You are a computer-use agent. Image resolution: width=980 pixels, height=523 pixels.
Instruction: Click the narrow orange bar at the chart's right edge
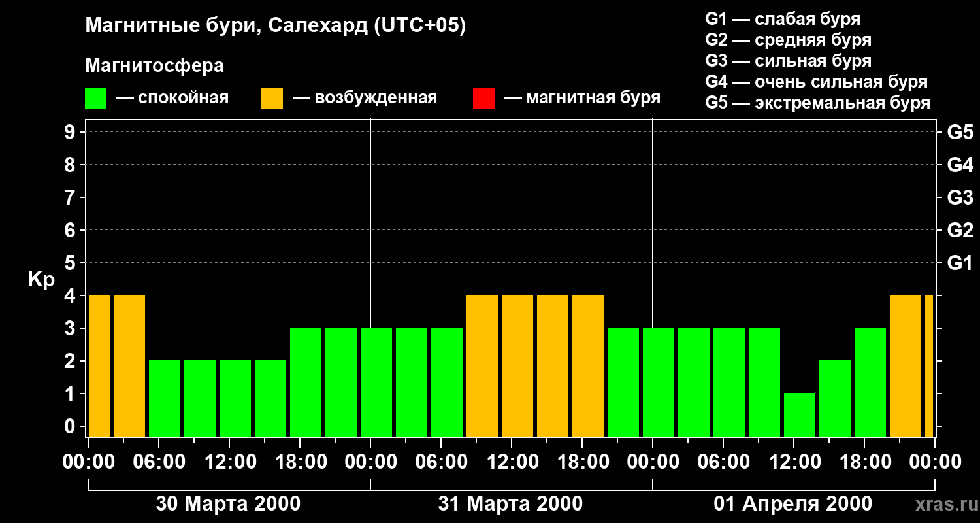click(929, 365)
